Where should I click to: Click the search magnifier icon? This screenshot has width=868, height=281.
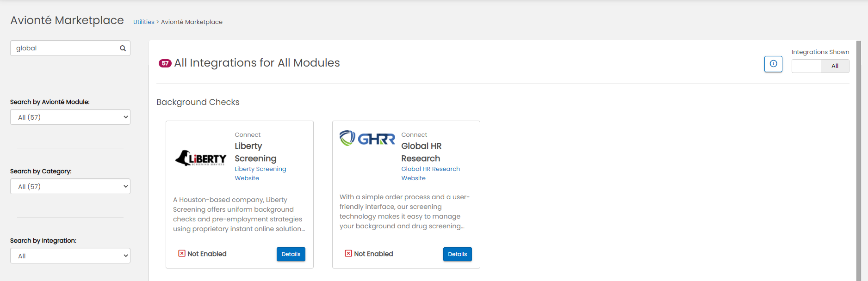(123, 48)
